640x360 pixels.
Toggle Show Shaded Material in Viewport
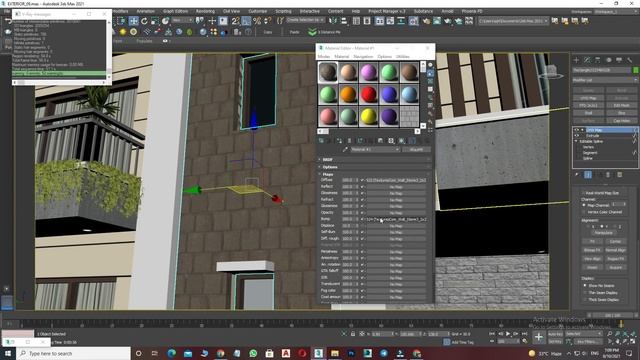(402, 140)
